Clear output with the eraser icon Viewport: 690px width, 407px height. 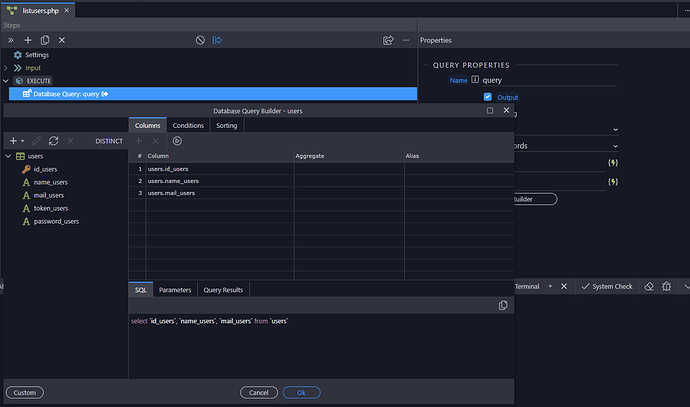[x=649, y=286]
